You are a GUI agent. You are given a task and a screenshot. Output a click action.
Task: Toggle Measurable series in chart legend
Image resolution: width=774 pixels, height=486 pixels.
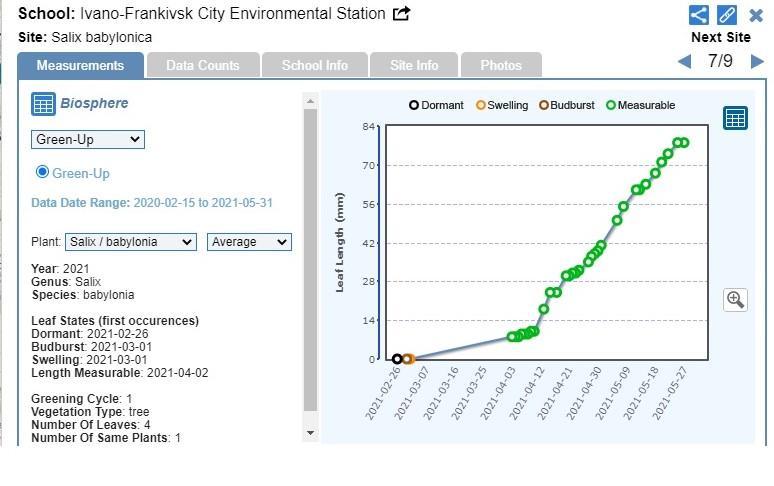640,105
